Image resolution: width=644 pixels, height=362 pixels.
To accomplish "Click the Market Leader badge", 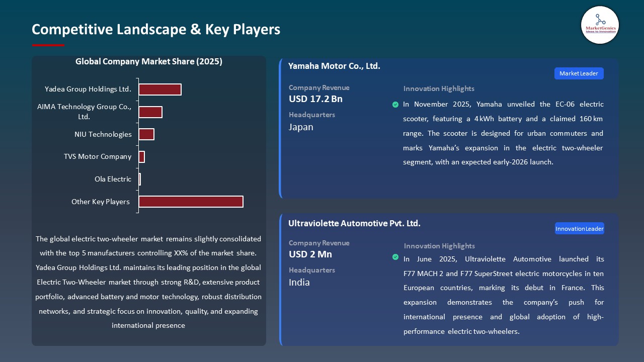I will click(x=579, y=73).
